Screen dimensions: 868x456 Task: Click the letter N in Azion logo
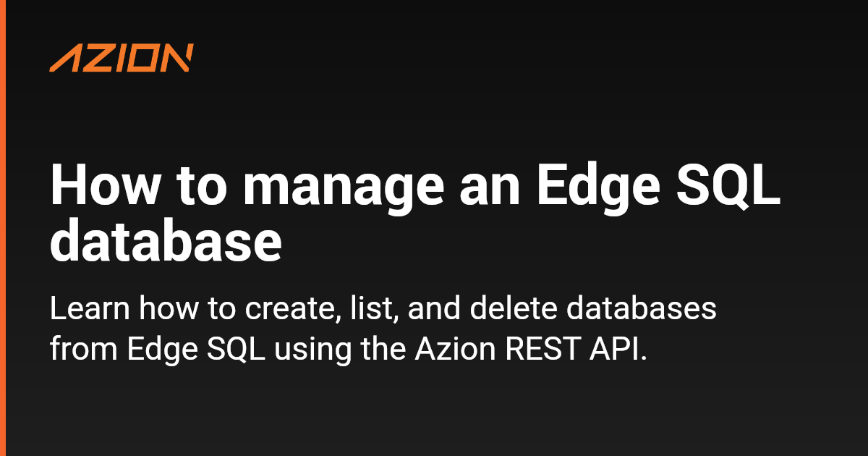(x=176, y=59)
